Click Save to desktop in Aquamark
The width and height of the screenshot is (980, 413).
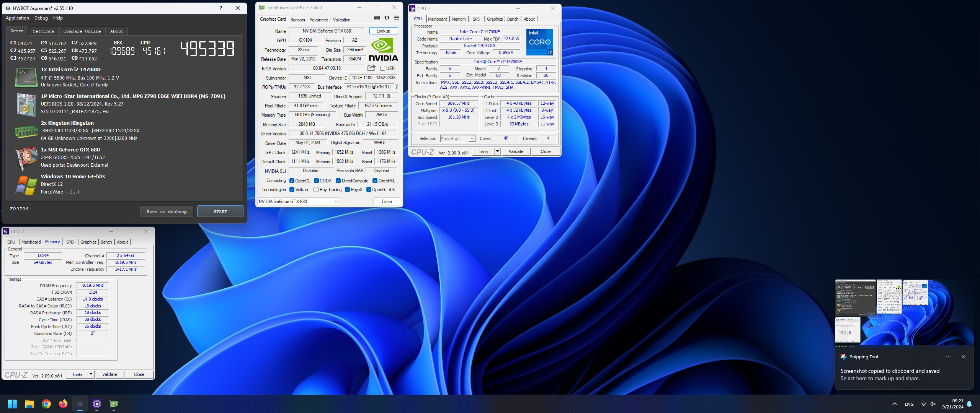click(167, 211)
